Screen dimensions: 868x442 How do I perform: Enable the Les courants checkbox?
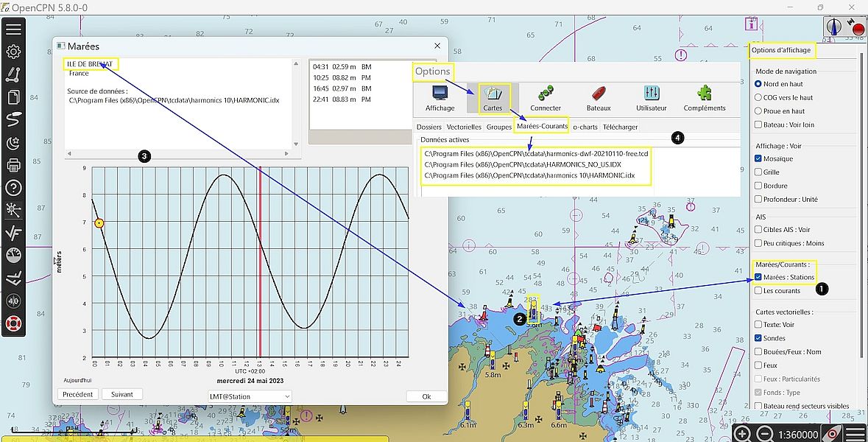point(758,291)
